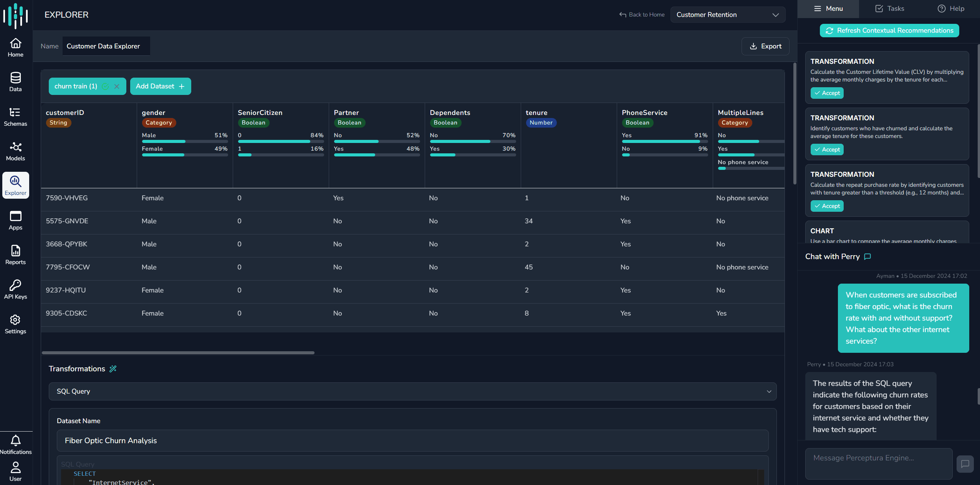The height and width of the screenshot is (485, 980).
Task: Open Apps from the sidebar
Action: [15, 221]
